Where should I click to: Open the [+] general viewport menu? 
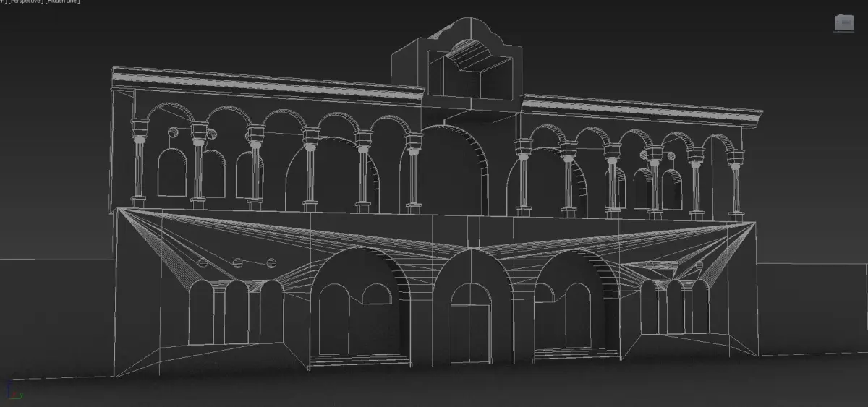tap(1, 3)
